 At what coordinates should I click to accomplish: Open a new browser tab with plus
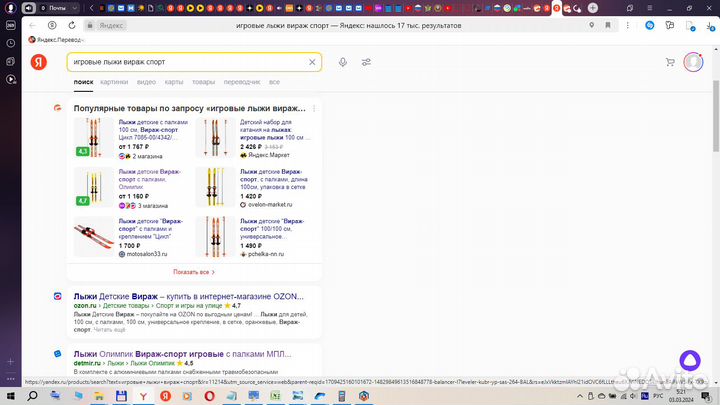[593, 8]
